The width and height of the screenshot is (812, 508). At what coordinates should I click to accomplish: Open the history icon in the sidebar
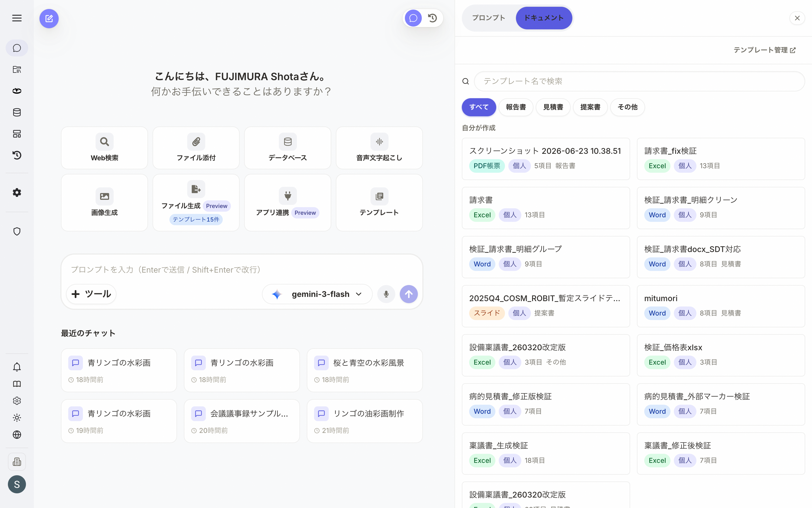click(x=17, y=155)
